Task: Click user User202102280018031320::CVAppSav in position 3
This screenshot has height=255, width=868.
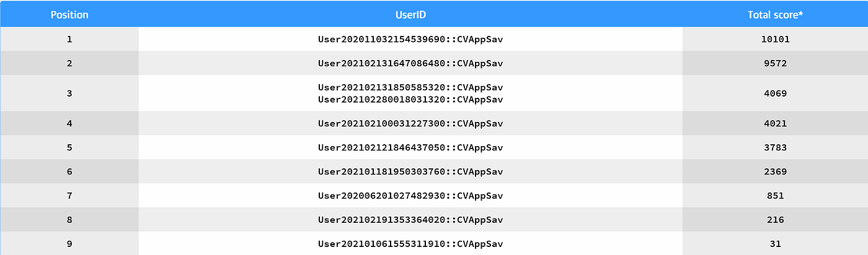Action: tap(410, 100)
